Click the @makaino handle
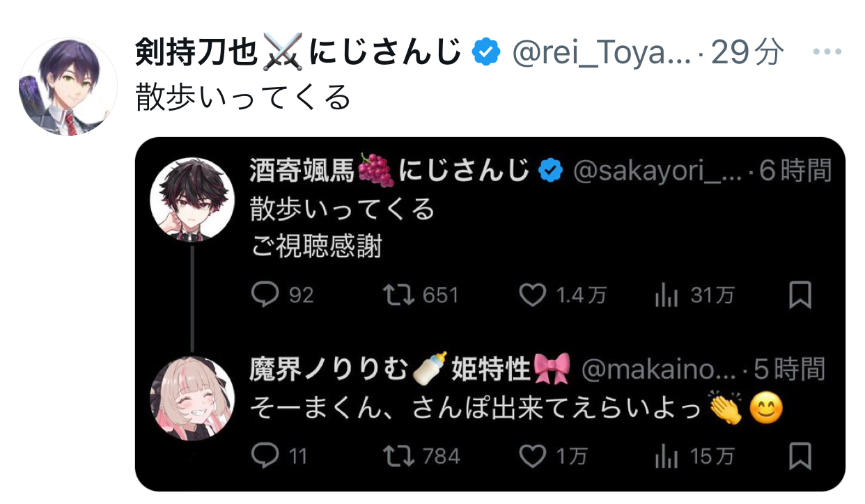865x504 pixels. pos(657,369)
